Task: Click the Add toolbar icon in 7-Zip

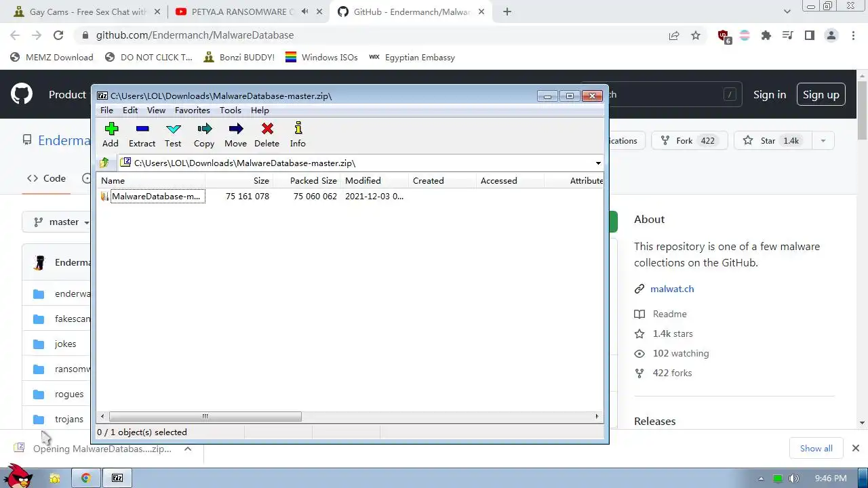Action: pos(111,135)
